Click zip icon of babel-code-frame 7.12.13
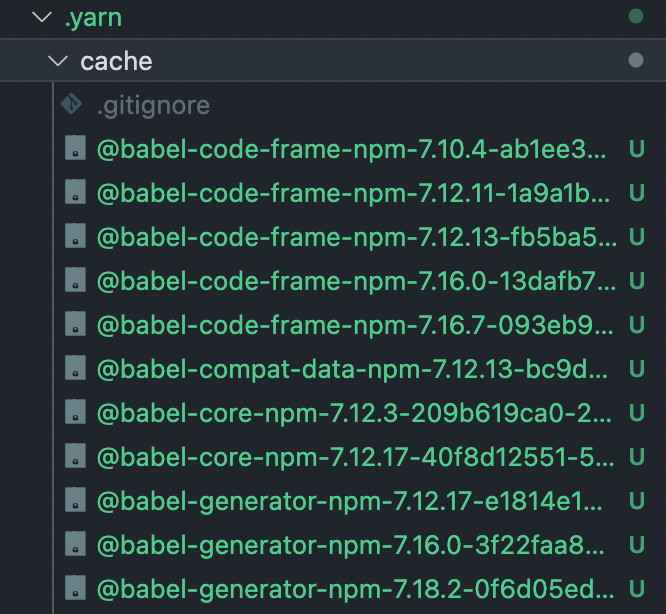The height and width of the screenshot is (614, 666). [75, 236]
